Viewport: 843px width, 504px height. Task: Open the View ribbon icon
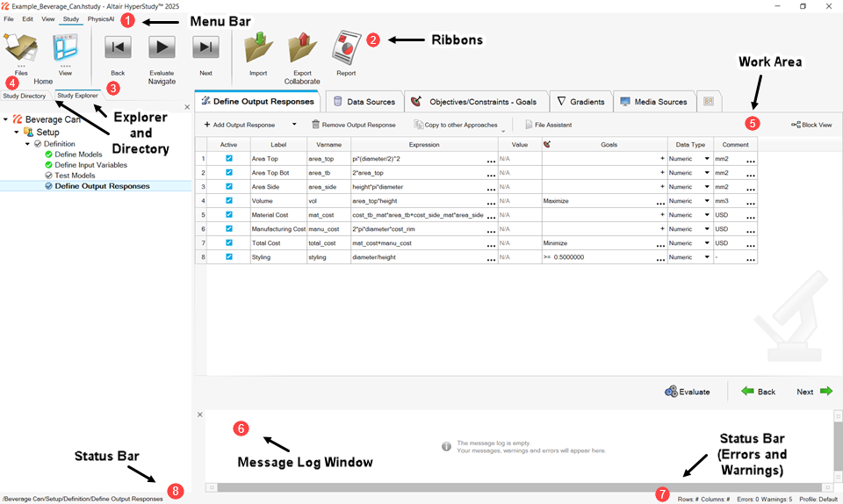pyautogui.click(x=65, y=48)
